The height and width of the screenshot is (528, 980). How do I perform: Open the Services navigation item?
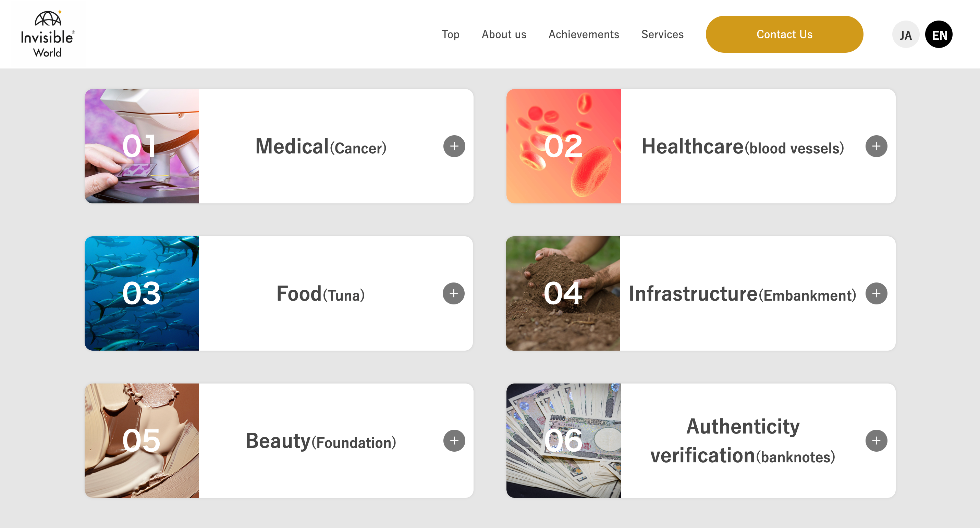(x=662, y=34)
